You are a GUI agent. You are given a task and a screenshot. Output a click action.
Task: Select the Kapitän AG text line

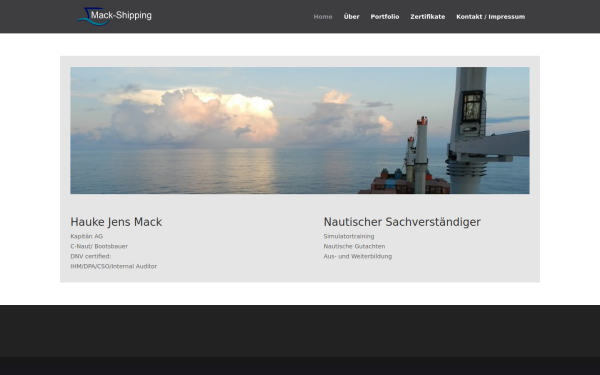point(87,236)
